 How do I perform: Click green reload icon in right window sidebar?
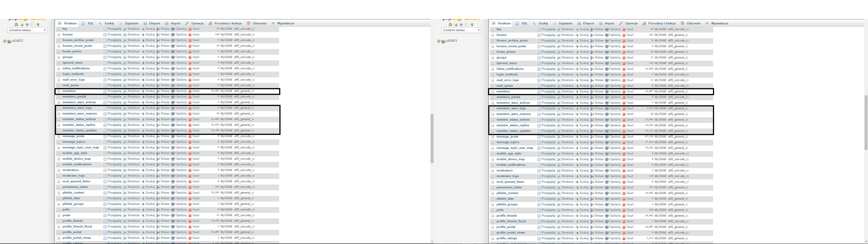(x=472, y=25)
